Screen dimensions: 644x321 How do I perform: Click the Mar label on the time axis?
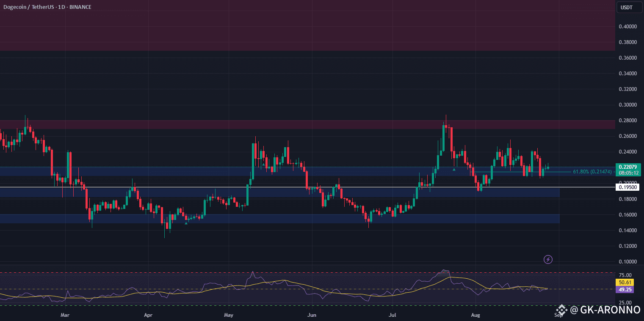click(x=65, y=315)
